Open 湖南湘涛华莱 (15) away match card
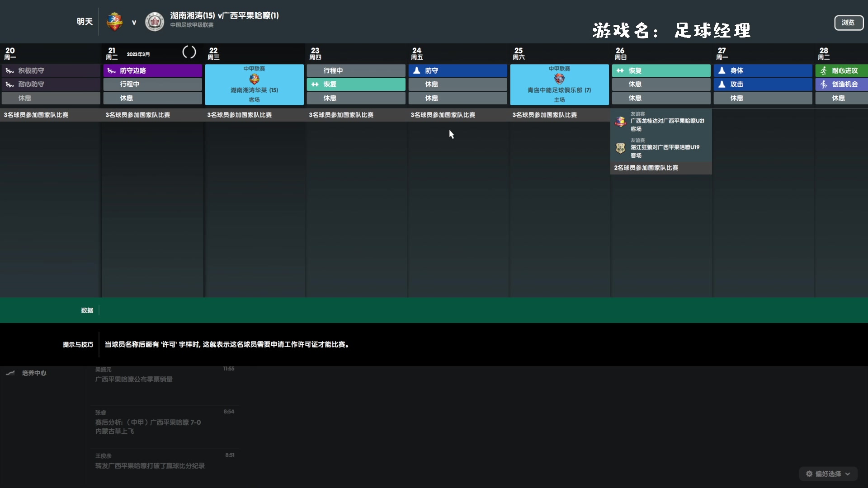 [x=255, y=84]
